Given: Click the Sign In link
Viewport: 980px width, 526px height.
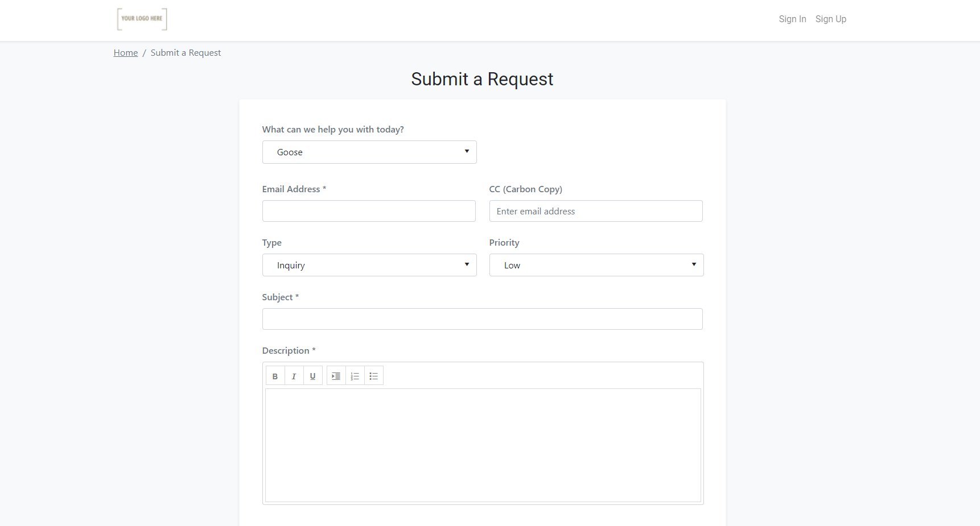Looking at the screenshot, I should point(792,19).
